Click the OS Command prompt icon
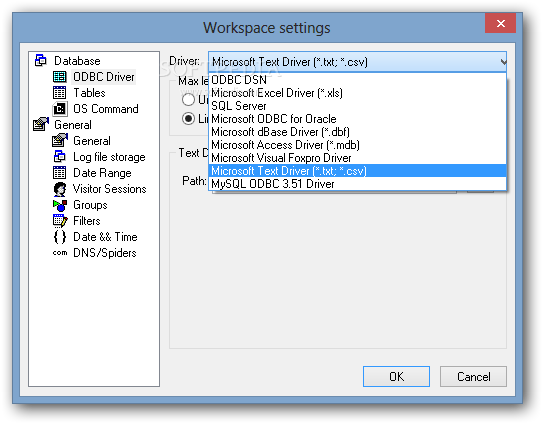This screenshot has height=424, width=543. tap(60, 109)
